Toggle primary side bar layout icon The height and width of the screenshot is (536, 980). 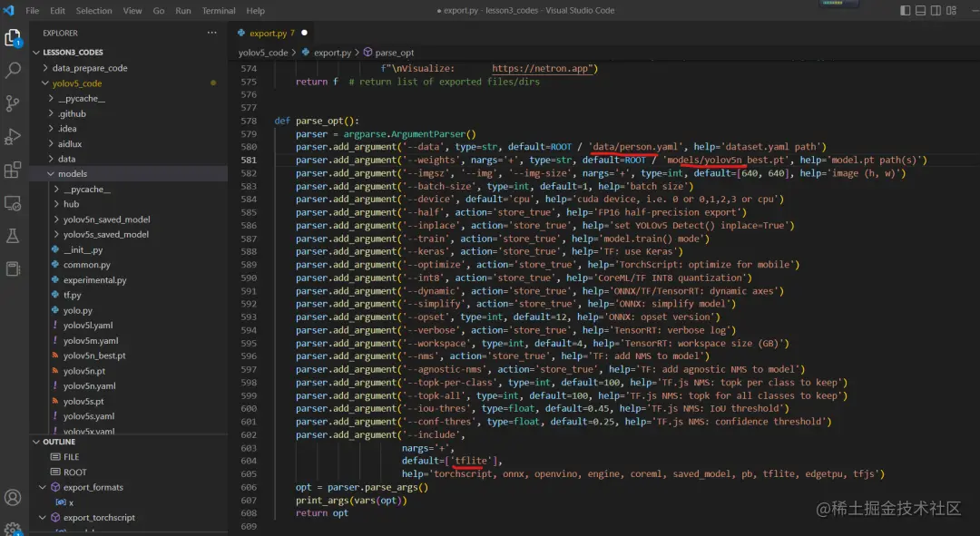pos(905,10)
